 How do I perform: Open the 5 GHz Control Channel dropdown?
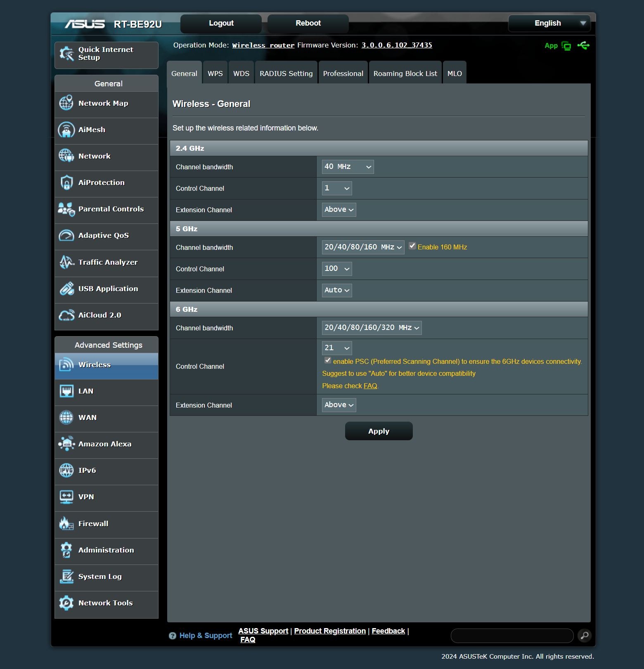[x=337, y=269]
